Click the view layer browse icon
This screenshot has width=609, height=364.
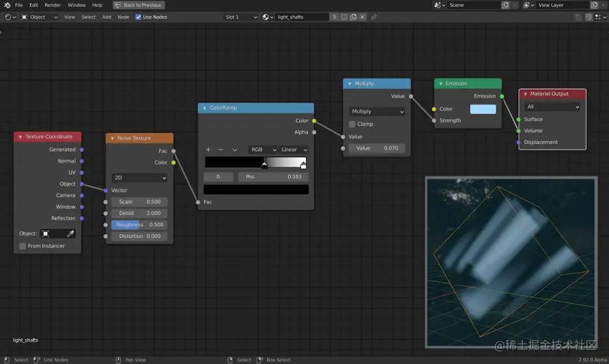[x=529, y=5]
